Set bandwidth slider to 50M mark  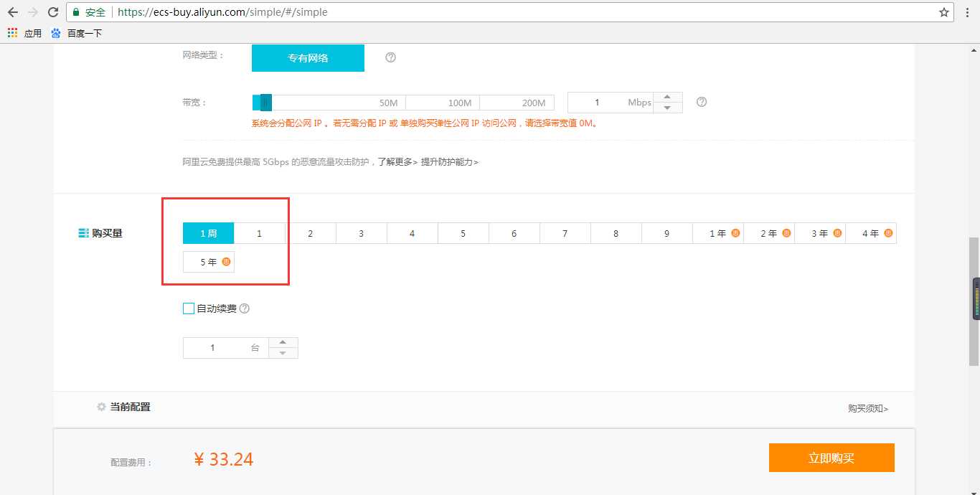click(x=388, y=103)
